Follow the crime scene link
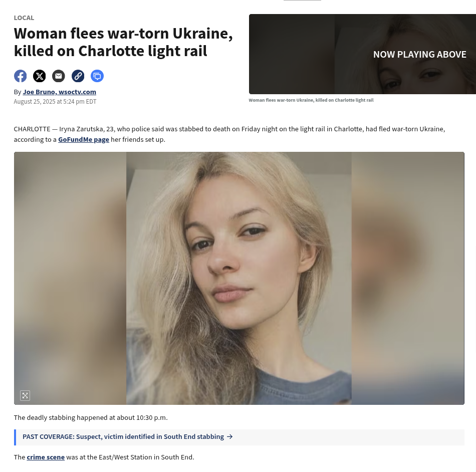476x472 pixels. click(46, 457)
